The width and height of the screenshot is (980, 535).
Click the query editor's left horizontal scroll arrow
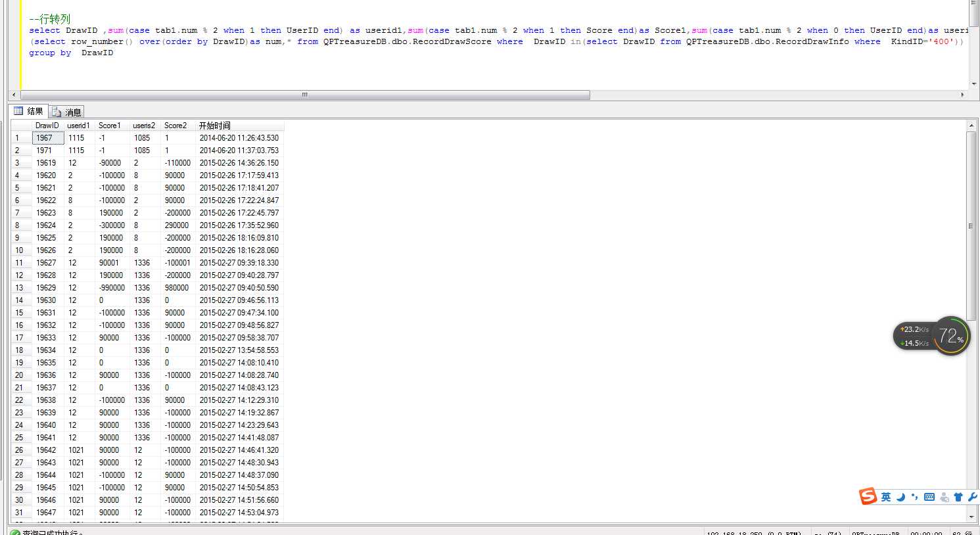click(x=14, y=95)
